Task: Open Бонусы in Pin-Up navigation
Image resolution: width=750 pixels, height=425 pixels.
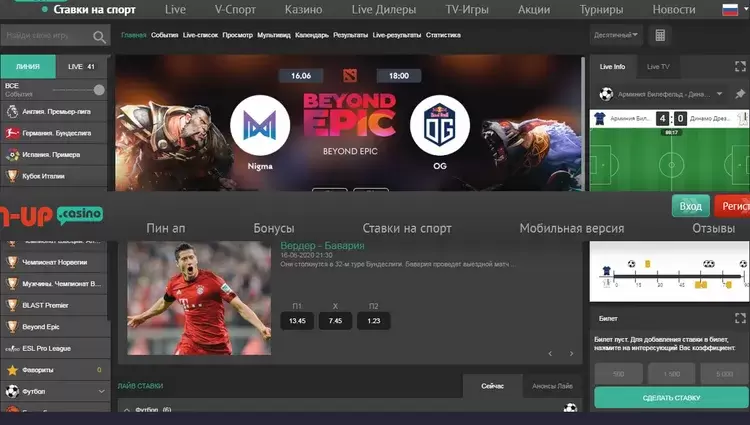Action: [x=274, y=229]
